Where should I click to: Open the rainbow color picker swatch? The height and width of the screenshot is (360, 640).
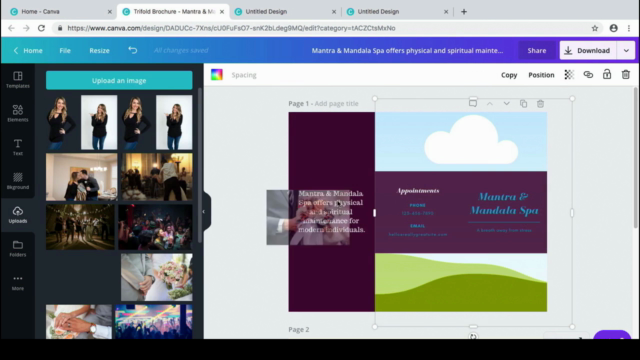[x=217, y=74]
